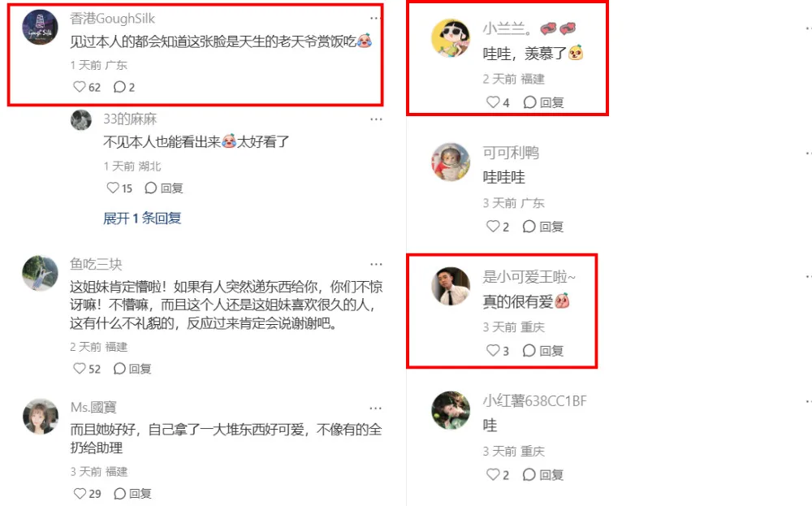Reply to Ms.國寶's comment
The width and height of the screenshot is (812, 506).
(x=132, y=494)
